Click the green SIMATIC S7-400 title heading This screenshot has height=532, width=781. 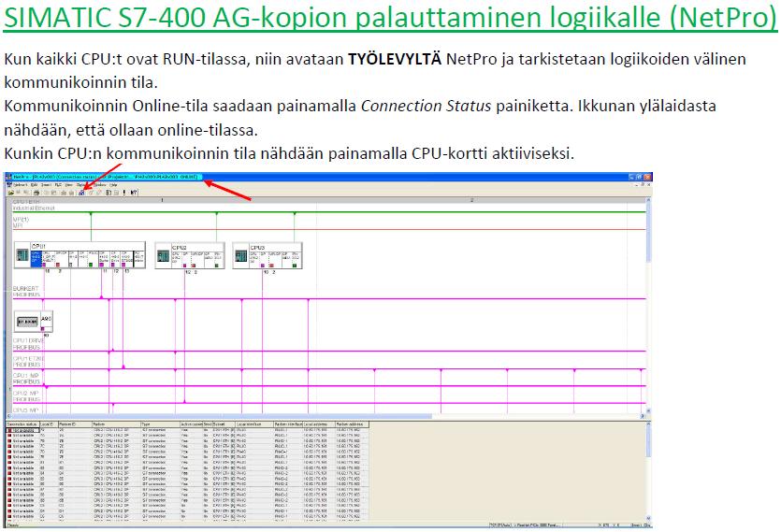(x=391, y=18)
